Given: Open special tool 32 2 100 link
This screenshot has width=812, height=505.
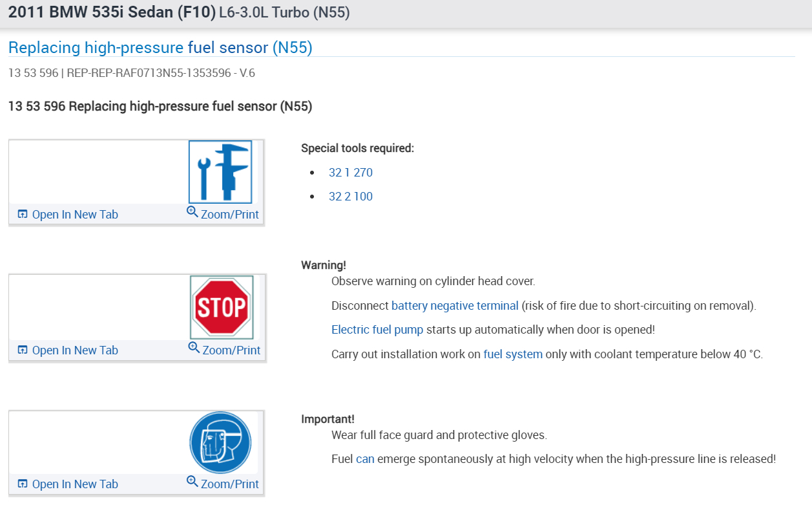Looking at the screenshot, I should [350, 197].
